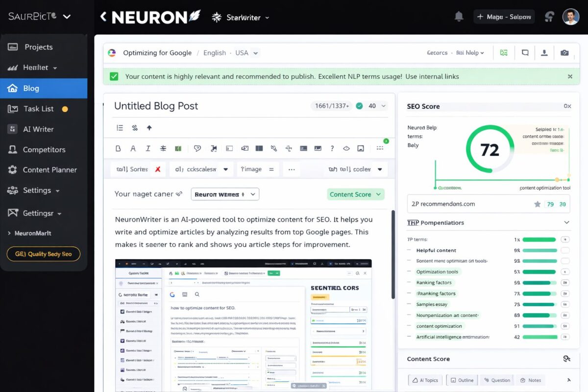Enable the eye preview icon in the toolbar
Screen dimensions: 588x392
pyautogui.click(x=345, y=148)
